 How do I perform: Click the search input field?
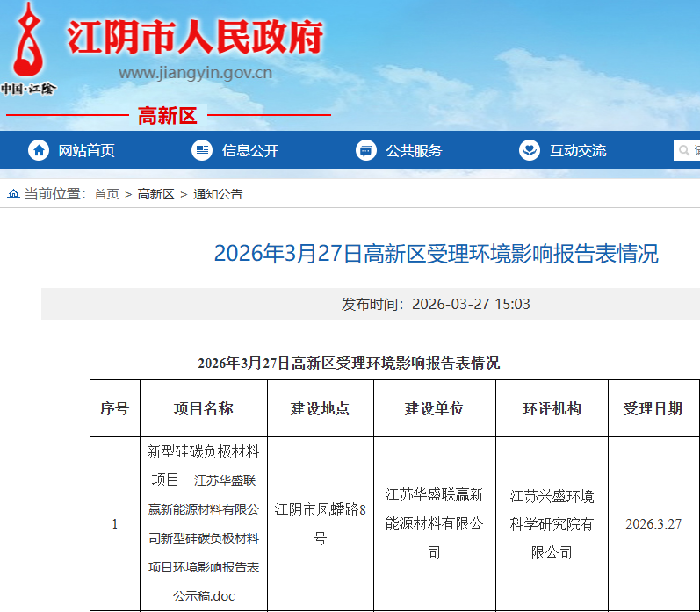click(687, 150)
